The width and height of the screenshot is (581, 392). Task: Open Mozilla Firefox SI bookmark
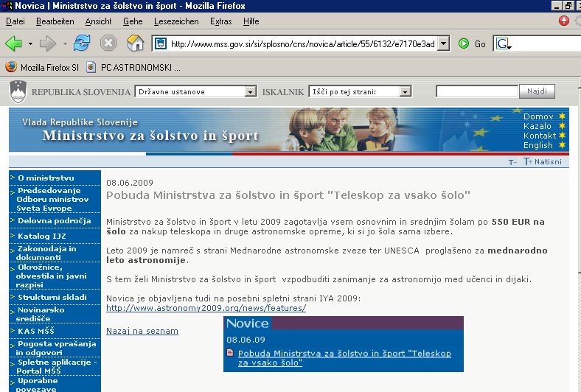point(43,67)
